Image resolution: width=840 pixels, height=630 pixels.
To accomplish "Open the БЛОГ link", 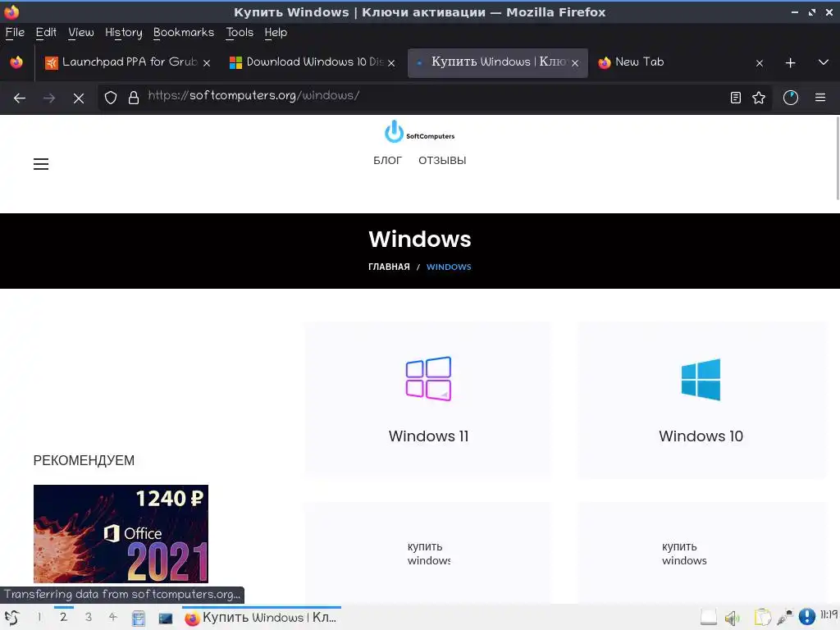I will pyautogui.click(x=387, y=161).
